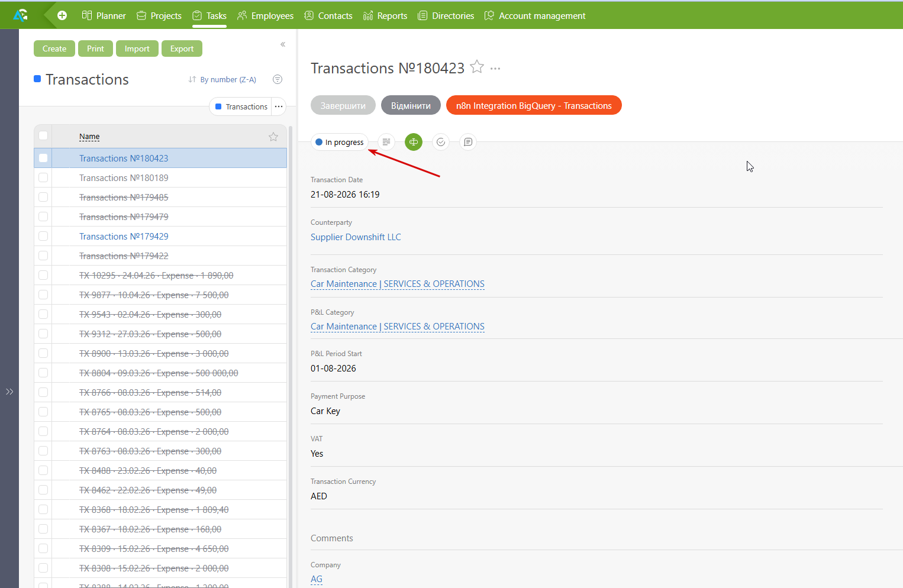The image size is (903, 588).
Task: Open the comments chat icon
Action: point(468,142)
